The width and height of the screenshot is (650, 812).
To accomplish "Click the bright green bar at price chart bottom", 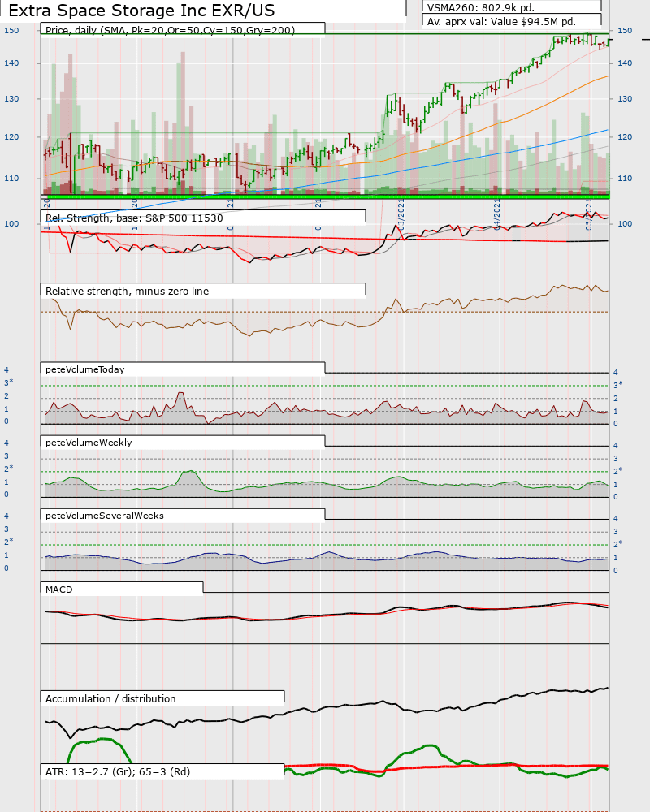I will (326, 197).
